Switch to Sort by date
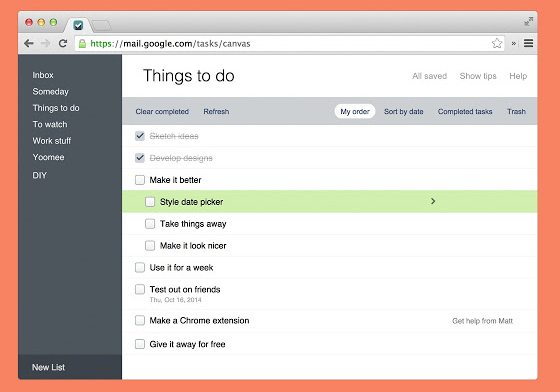This screenshot has height=392, width=560. (404, 111)
